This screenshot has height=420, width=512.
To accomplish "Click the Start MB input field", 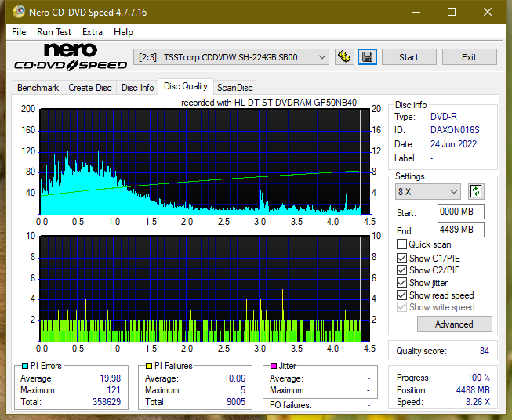I will click(460, 212).
